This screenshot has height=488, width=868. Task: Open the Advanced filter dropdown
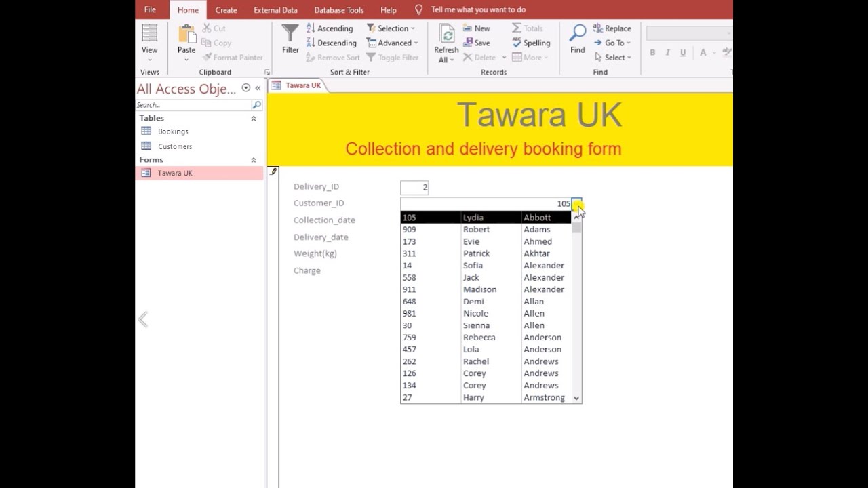392,43
